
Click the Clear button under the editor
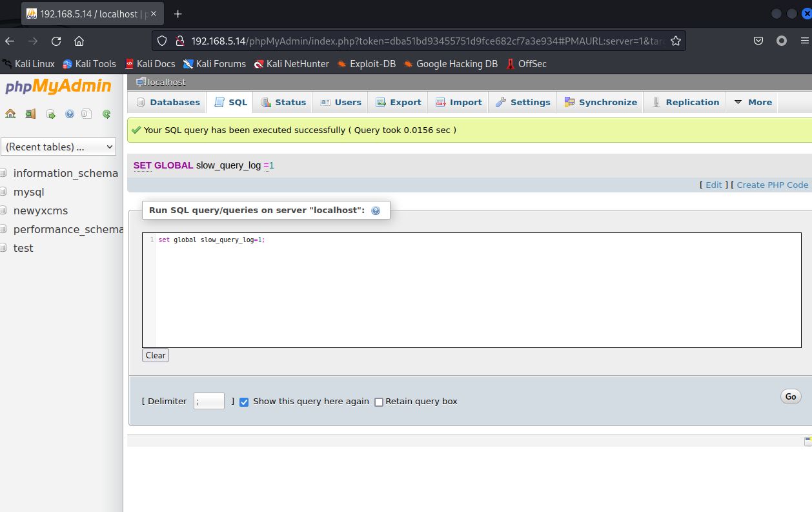pos(156,355)
